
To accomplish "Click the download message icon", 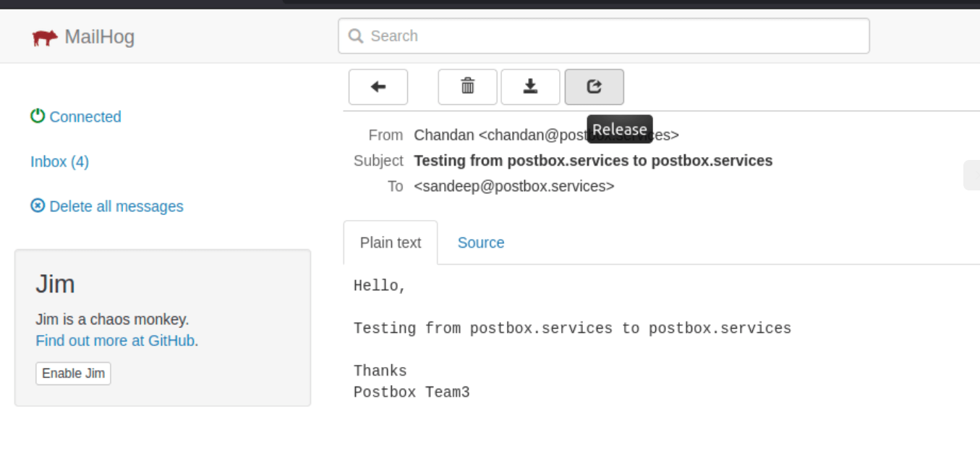I will tap(530, 86).
